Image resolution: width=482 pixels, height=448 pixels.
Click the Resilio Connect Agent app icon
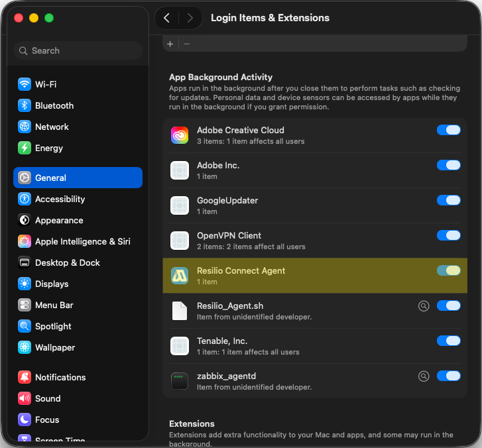point(180,276)
